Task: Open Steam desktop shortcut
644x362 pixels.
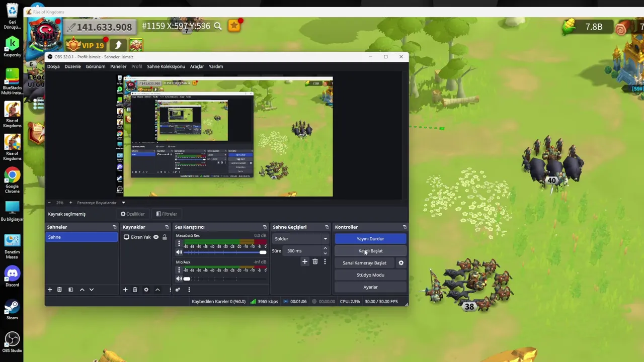Action: [12, 310]
